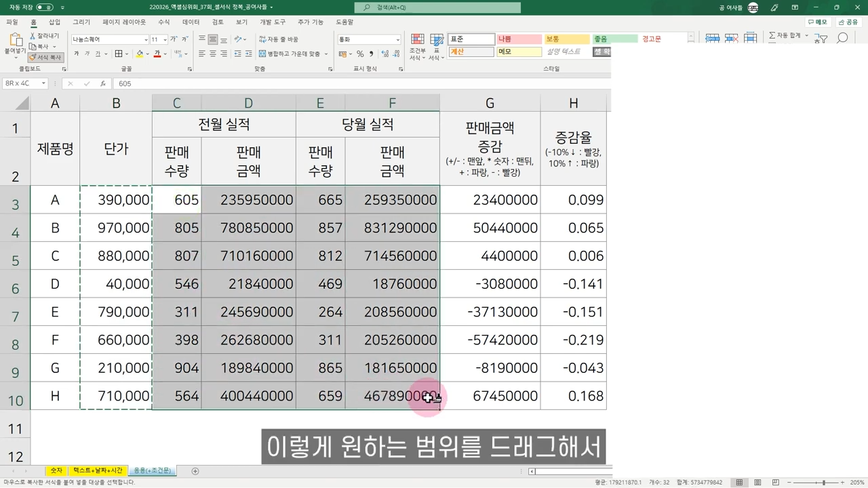Align text to bottom icon
The height and width of the screenshot is (488, 868).
tap(224, 39)
